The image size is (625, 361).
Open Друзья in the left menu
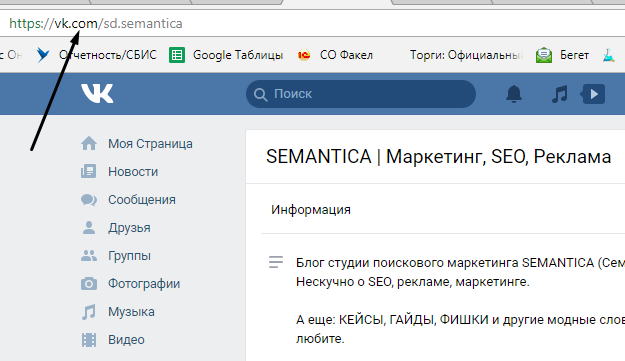tap(129, 228)
